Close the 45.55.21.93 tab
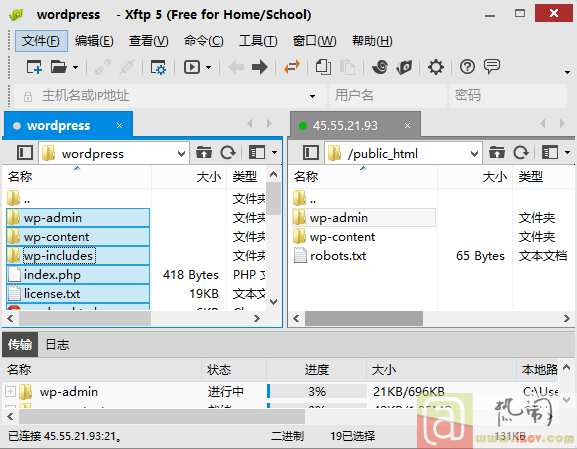This screenshot has width=577, height=449. [407, 125]
